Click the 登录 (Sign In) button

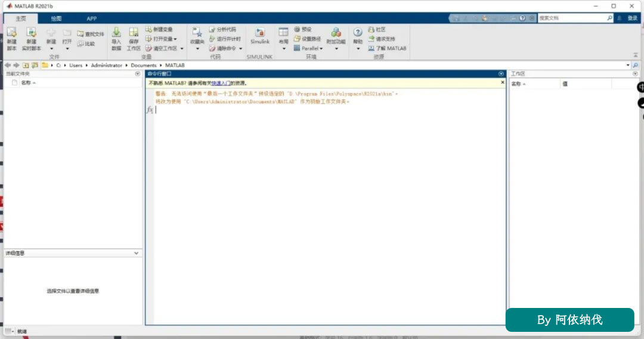point(633,18)
